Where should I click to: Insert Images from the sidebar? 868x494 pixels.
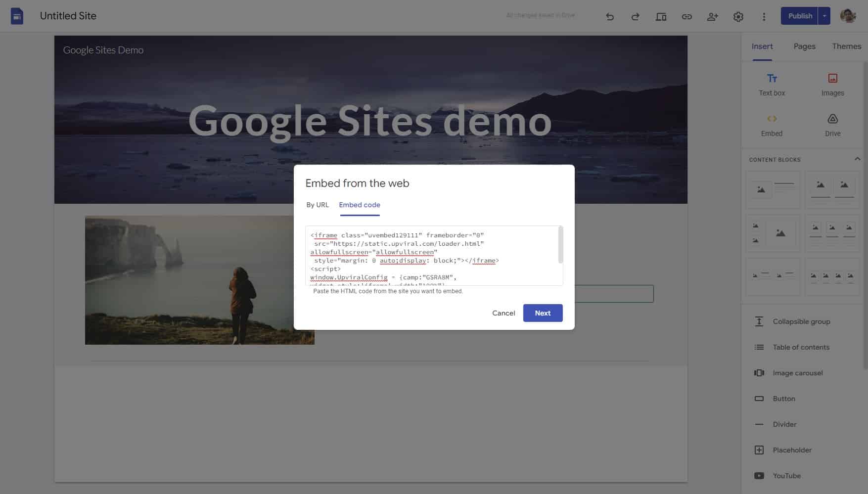click(x=832, y=85)
